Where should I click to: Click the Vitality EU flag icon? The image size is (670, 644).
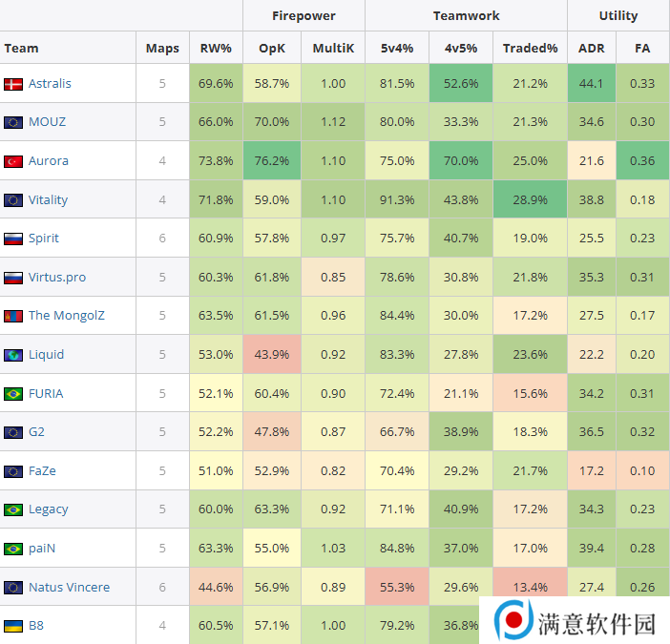13,200
